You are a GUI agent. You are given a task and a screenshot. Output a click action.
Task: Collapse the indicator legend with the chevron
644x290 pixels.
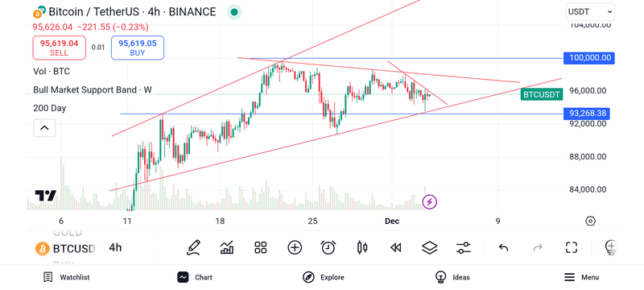[x=44, y=128]
